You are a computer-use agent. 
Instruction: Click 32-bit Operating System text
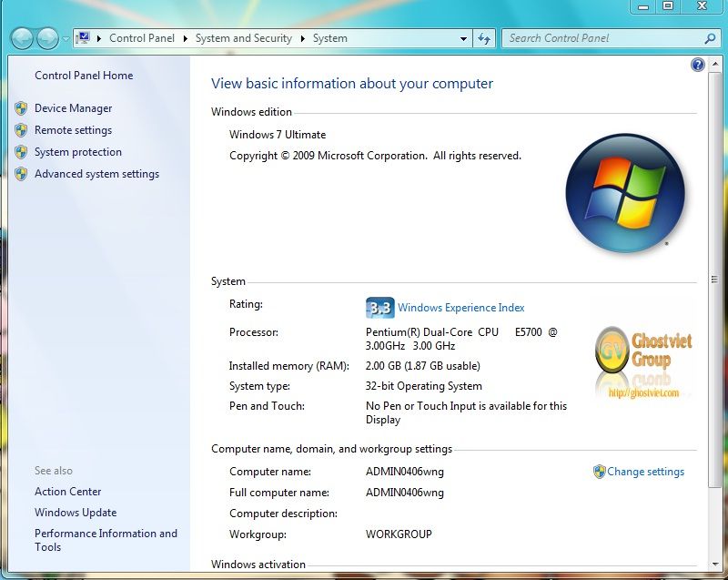click(423, 386)
